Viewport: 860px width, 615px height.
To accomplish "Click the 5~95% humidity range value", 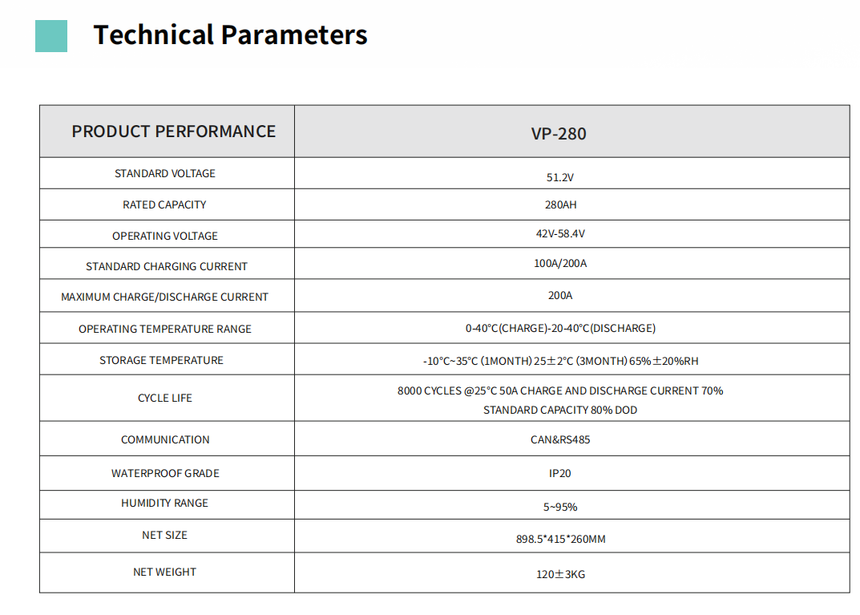I will [561, 507].
